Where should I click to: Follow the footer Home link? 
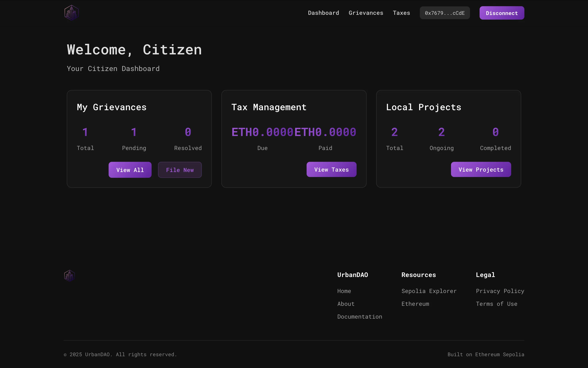[x=344, y=291]
